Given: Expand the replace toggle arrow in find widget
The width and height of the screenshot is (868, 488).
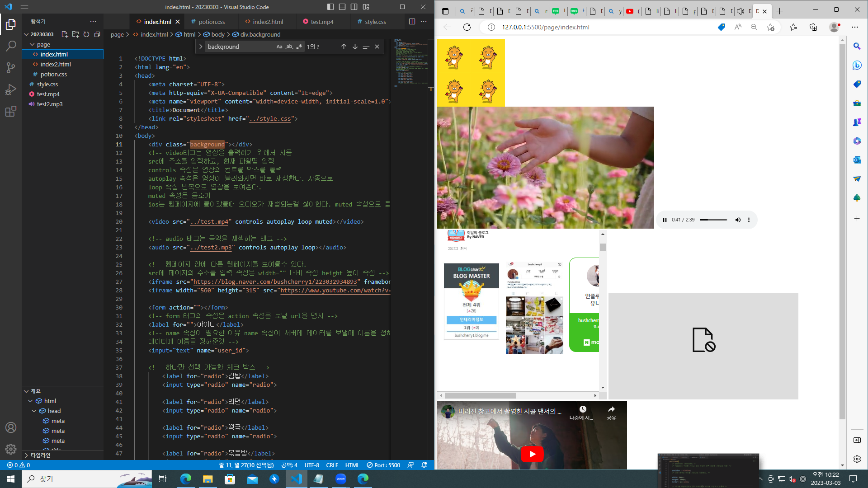Looking at the screenshot, I should coord(201,47).
